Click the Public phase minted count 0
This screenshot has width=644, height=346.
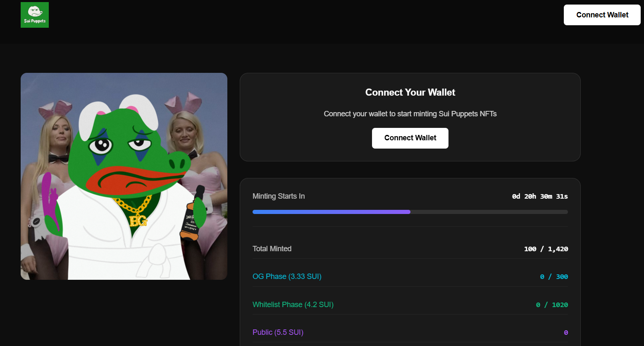point(565,332)
